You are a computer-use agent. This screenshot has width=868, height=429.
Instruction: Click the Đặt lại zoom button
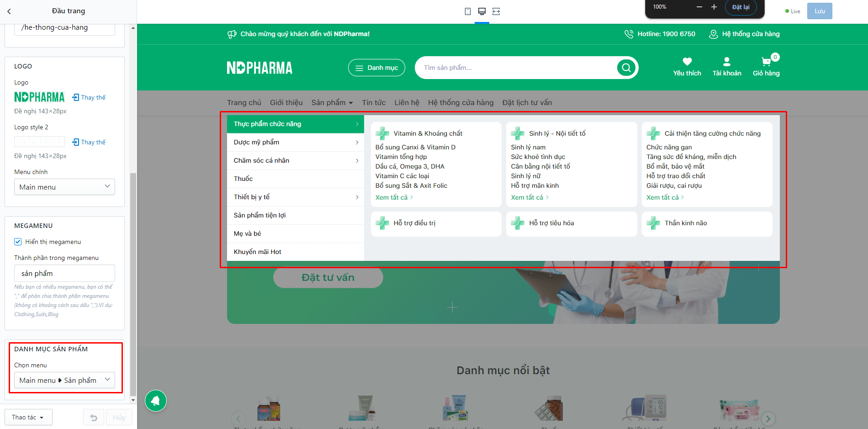[741, 7]
